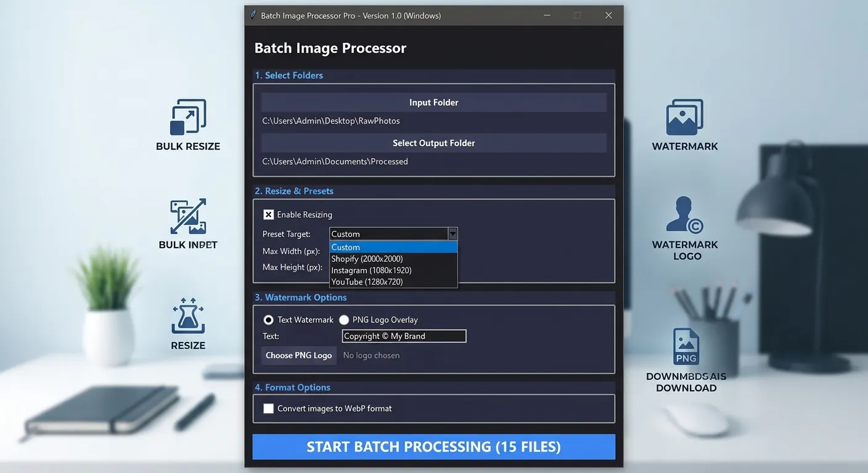Select the highlighted Custom option in the list
The width and height of the screenshot is (868, 473).
coord(393,247)
